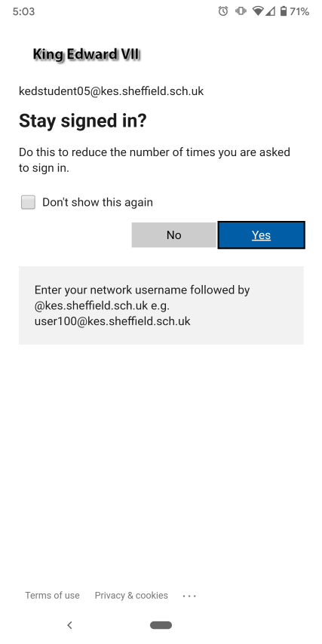Tap the 5:03 clock in status bar
This screenshot has height=644, width=322.
23,11
